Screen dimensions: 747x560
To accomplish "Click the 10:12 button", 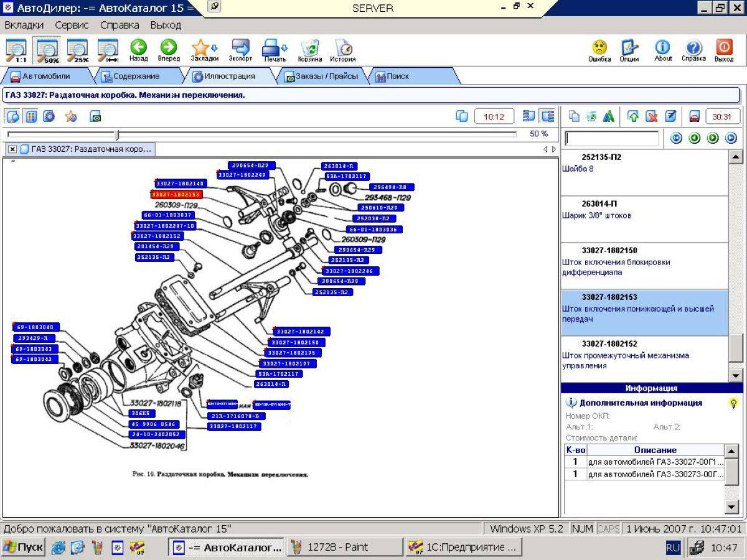I will point(494,116).
